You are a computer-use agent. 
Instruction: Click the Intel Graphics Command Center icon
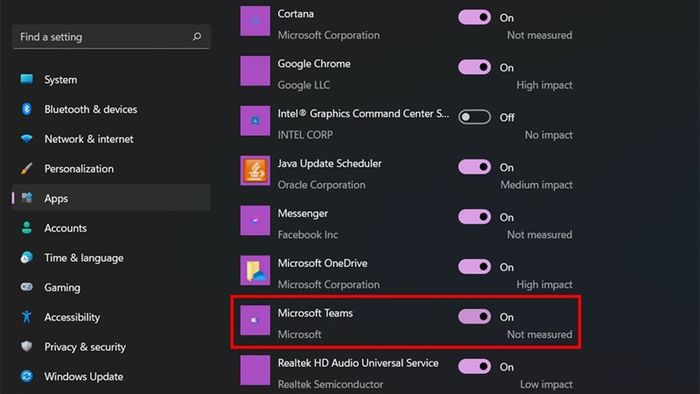click(x=255, y=120)
